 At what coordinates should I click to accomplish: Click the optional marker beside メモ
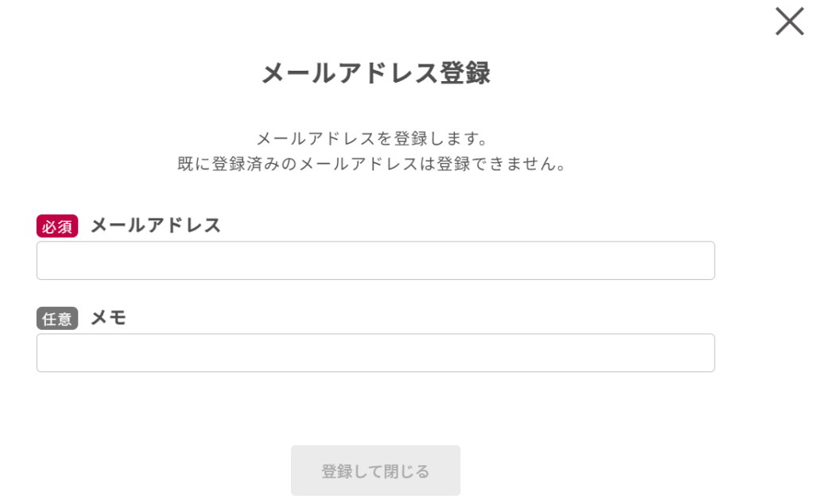(x=57, y=319)
